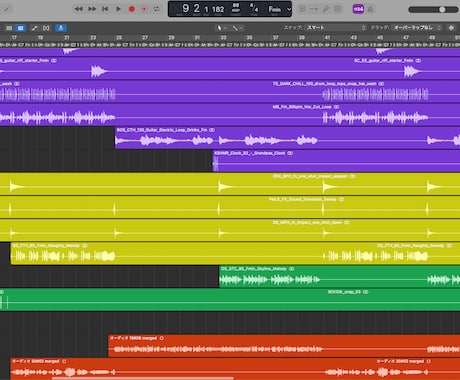Toggle the metronome click
The width and height of the screenshot is (460, 380).
(x=370, y=9)
